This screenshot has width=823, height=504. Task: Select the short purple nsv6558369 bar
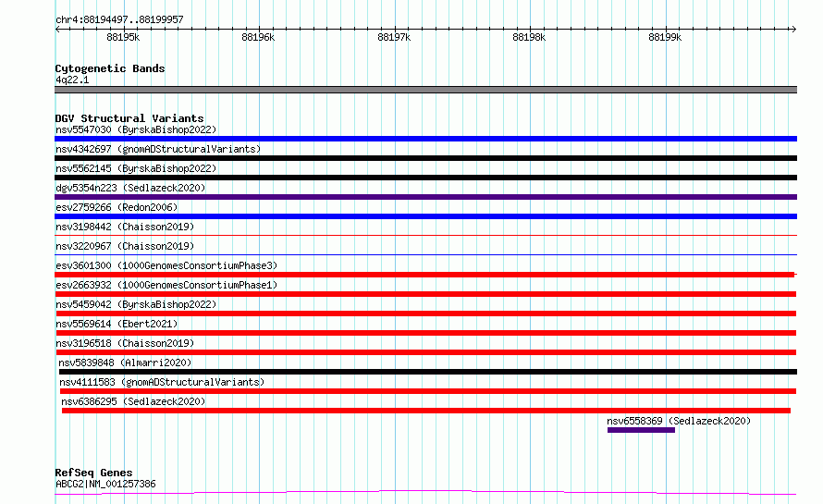(x=641, y=430)
